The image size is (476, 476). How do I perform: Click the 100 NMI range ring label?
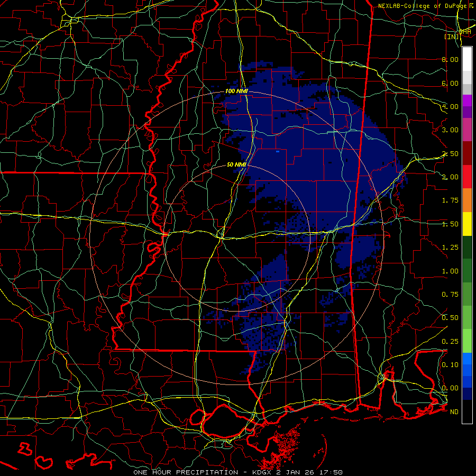pyautogui.click(x=236, y=91)
